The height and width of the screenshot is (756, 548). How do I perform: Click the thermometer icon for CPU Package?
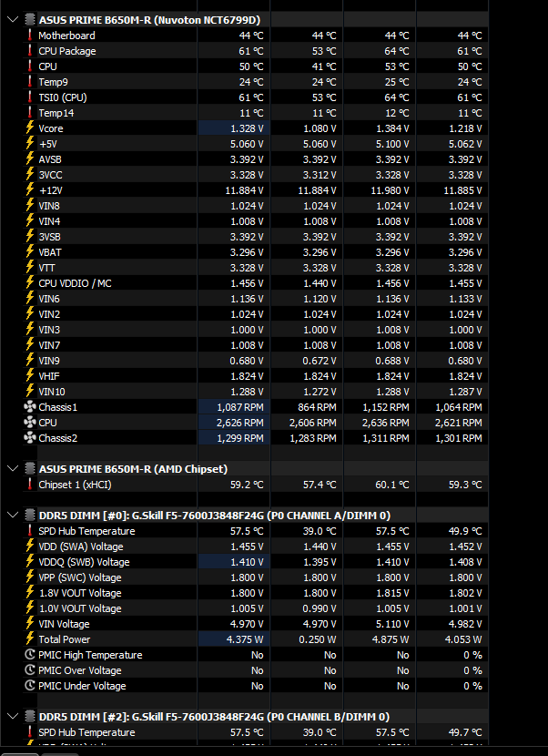pyautogui.click(x=30, y=51)
